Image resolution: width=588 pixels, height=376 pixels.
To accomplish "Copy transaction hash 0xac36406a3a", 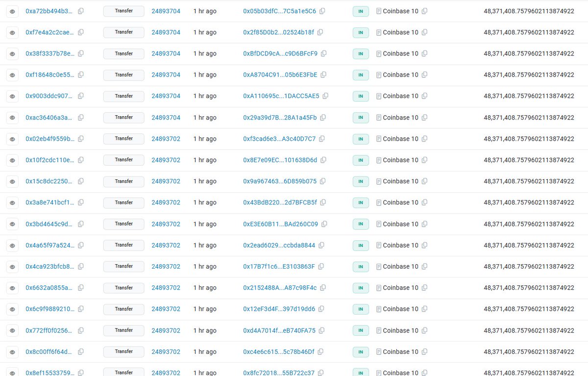I will (81, 118).
